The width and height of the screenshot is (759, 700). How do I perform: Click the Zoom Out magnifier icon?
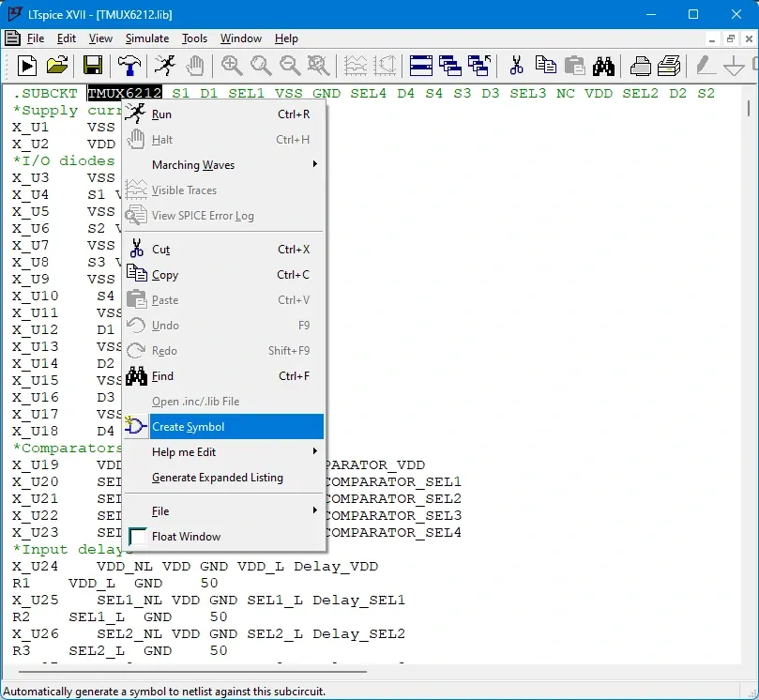290,66
